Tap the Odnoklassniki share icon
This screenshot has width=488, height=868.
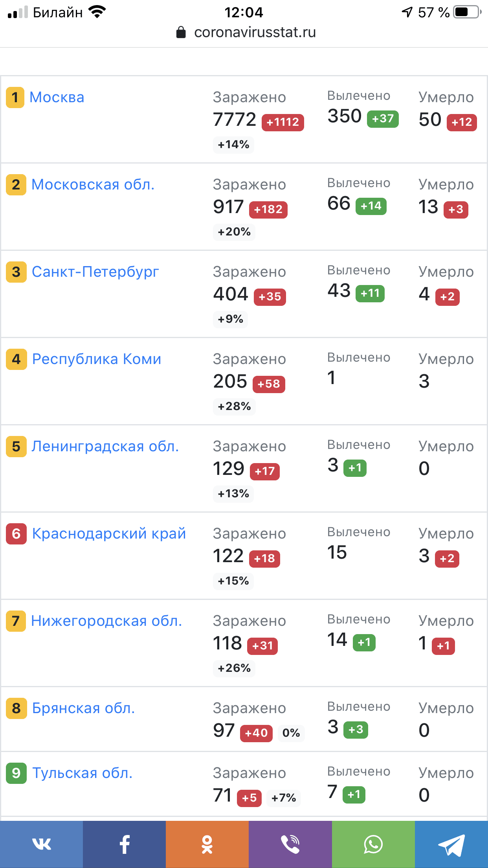(207, 844)
